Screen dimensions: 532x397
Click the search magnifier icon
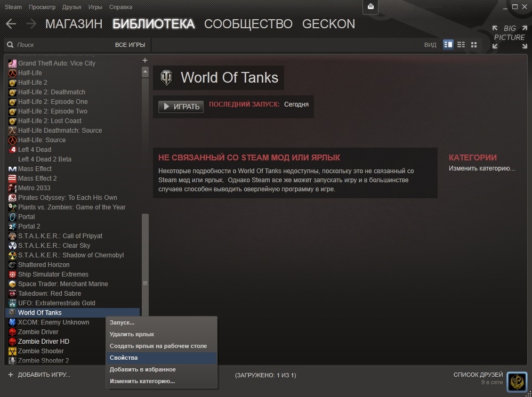[10, 45]
